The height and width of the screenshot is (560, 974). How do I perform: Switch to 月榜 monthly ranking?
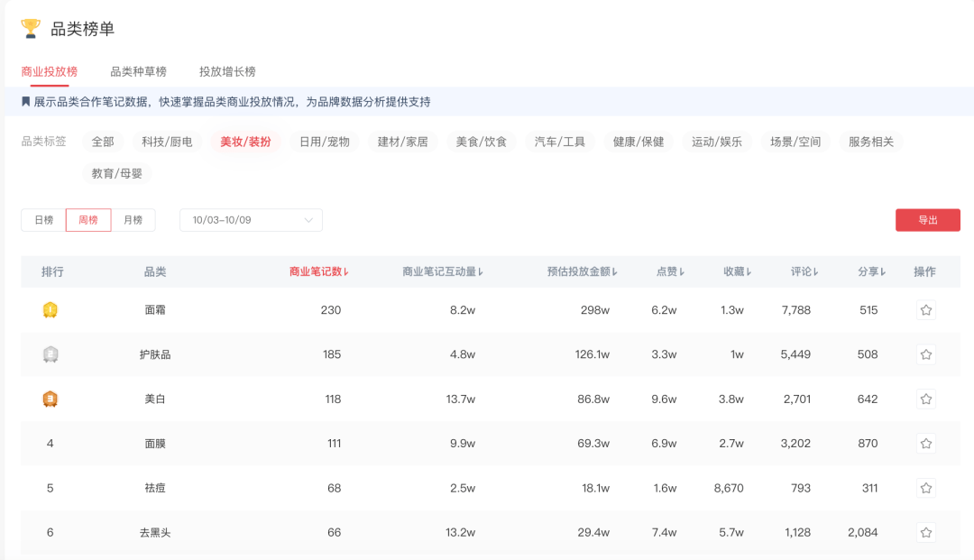(133, 220)
